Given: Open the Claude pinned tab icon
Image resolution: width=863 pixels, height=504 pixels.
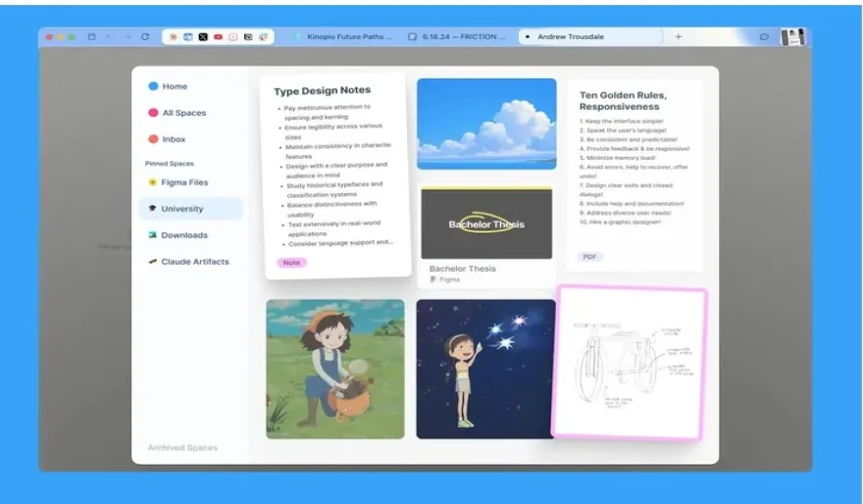Looking at the screenshot, I should click(x=173, y=37).
